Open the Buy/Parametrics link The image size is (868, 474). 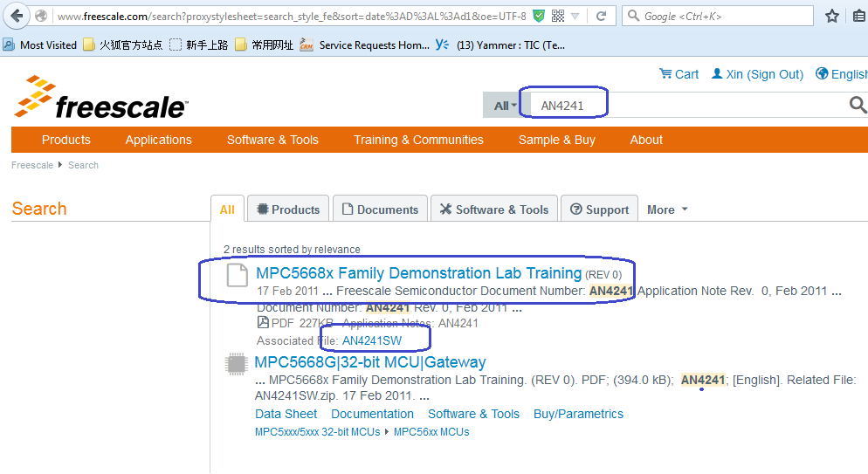click(x=578, y=414)
